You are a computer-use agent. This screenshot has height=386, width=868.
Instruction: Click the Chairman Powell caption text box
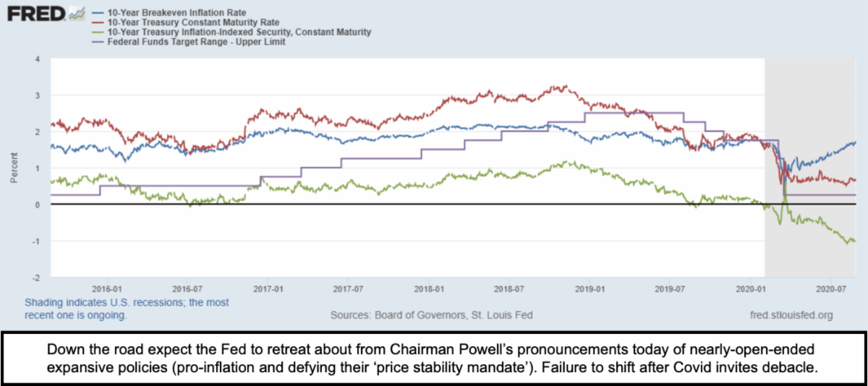click(x=434, y=356)
